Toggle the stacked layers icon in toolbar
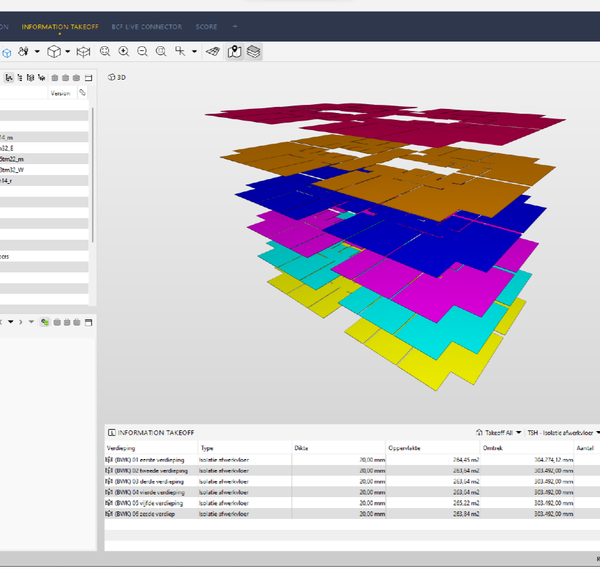The height and width of the screenshot is (570, 600). tap(254, 51)
